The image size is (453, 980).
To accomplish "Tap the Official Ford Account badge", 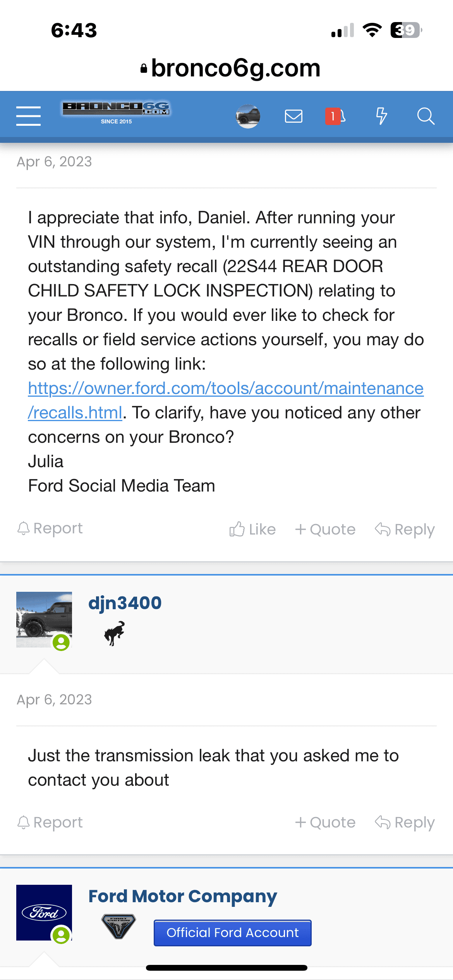I will (x=233, y=933).
